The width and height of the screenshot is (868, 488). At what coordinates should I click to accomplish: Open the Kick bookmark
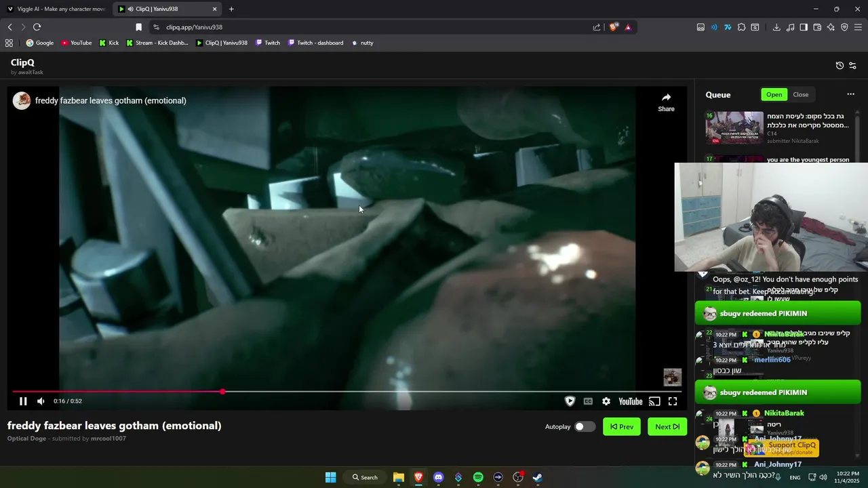pos(108,43)
